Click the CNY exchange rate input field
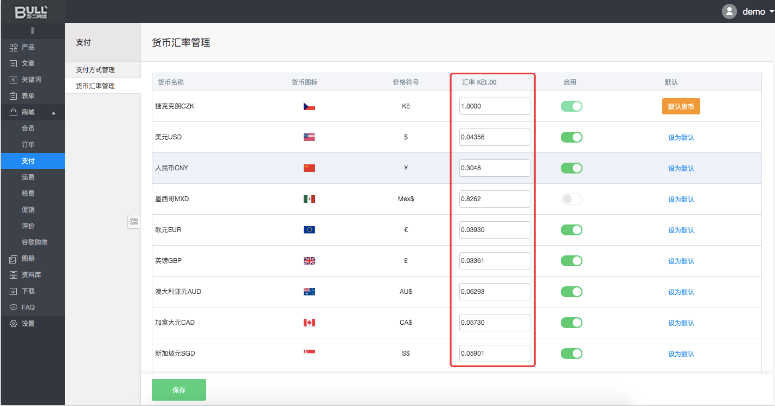Viewport: 775px width, 406px height. 494,168
